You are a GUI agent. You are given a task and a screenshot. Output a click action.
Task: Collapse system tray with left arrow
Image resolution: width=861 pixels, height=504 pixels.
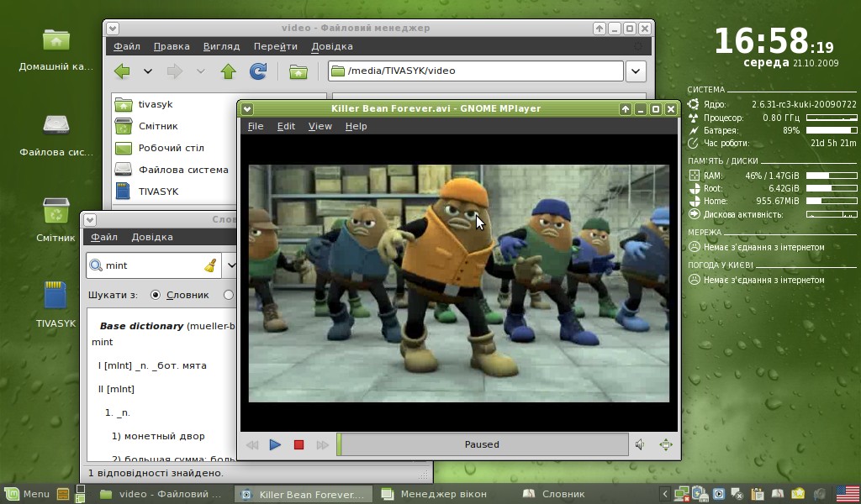tap(664, 494)
